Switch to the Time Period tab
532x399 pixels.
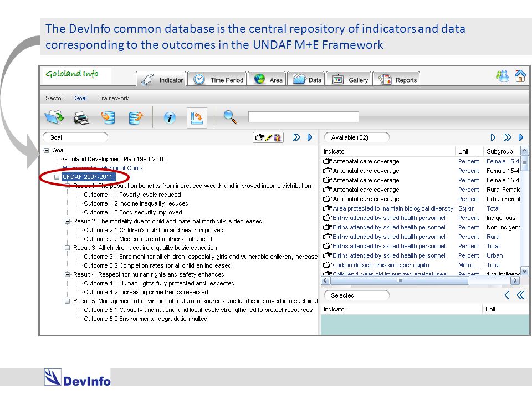coord(217,79)
